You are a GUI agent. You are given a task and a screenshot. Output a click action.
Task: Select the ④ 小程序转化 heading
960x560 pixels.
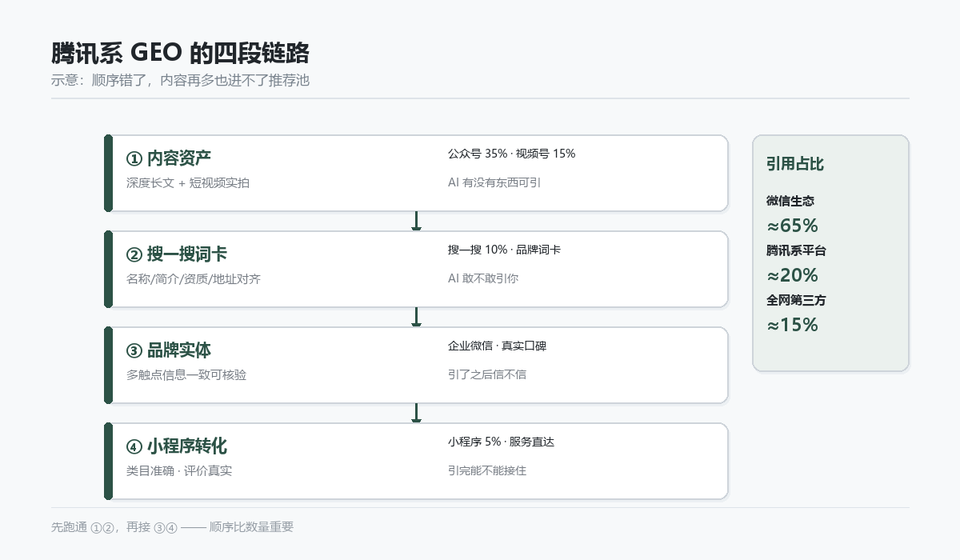pyautogui.click(x=177, y=446)
